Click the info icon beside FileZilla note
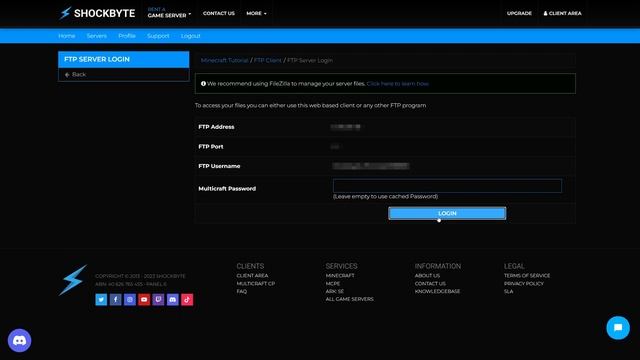The image size is (640, 360). [x=203, y=84]
